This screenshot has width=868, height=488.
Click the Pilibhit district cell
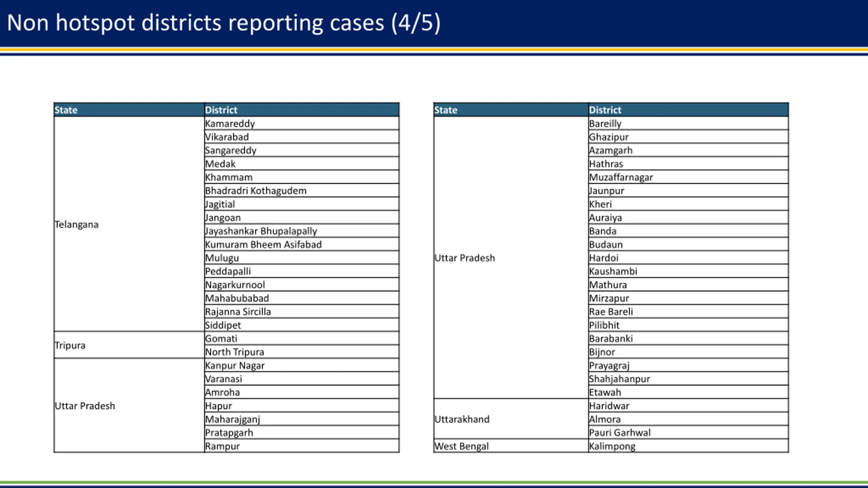689,325
